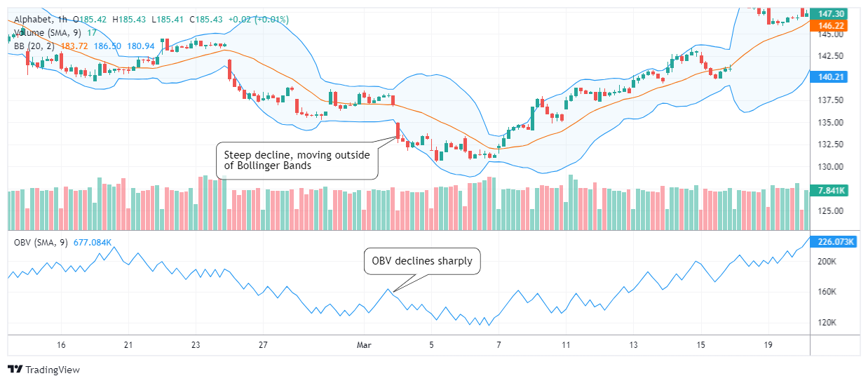Click the BB lower value 180.94
Viewport: 868px width, 383px height.
[142, 46]
